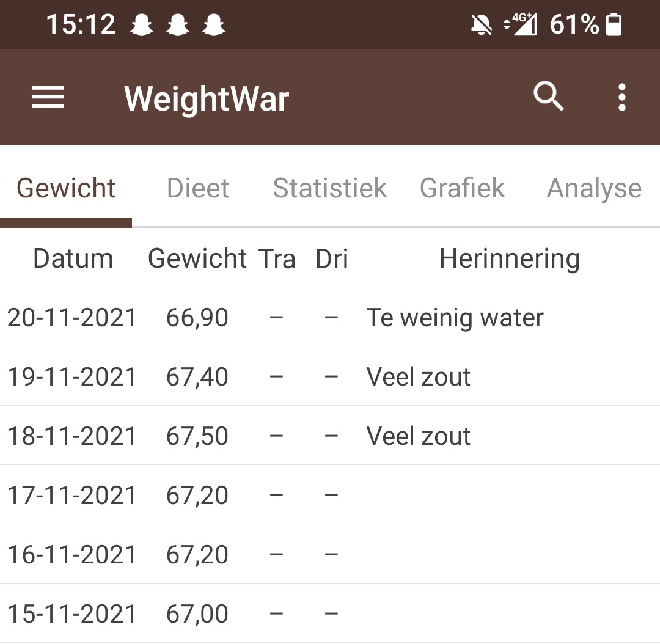Tap the "Te weinig water" reminder note
Screen dimensions: 660x644
(x=455, y=318)
